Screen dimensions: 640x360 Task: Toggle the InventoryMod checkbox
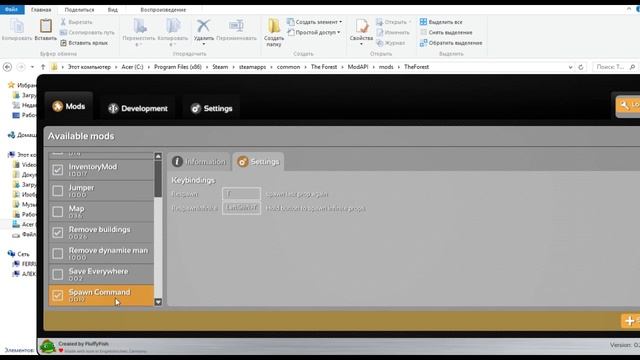pyautogui.click(x=58, y=170)
